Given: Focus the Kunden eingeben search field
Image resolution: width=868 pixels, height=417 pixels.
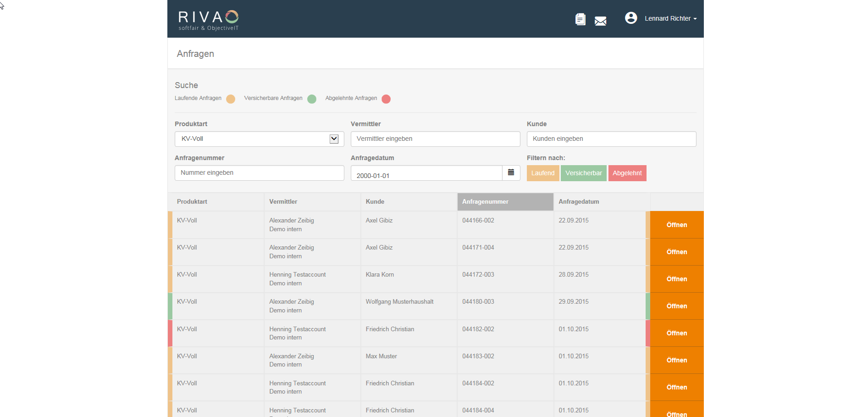Looking at the screenshot, I should pos(611,139).
